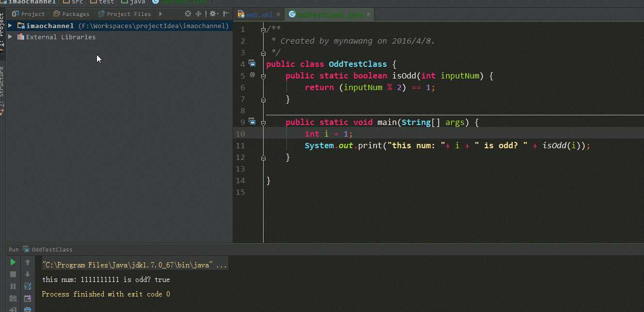The width and height of the screenshot is (644, 312).
Task: Click the run gutter icon on class line 4
Action: tap(252, 63)
